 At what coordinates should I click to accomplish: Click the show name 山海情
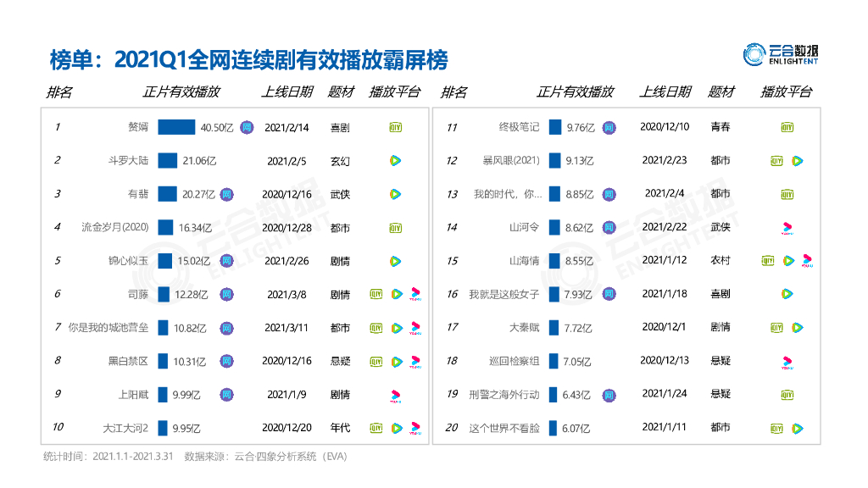524,261
